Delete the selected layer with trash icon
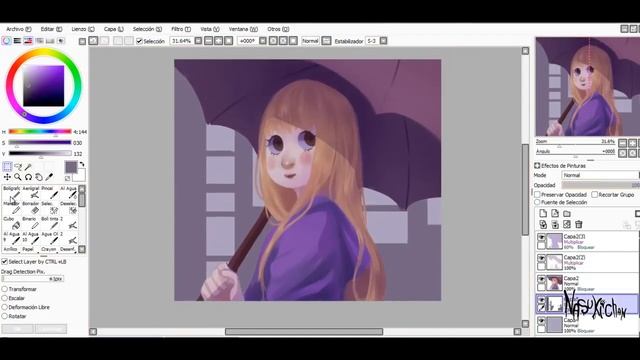 click(578, 224)
